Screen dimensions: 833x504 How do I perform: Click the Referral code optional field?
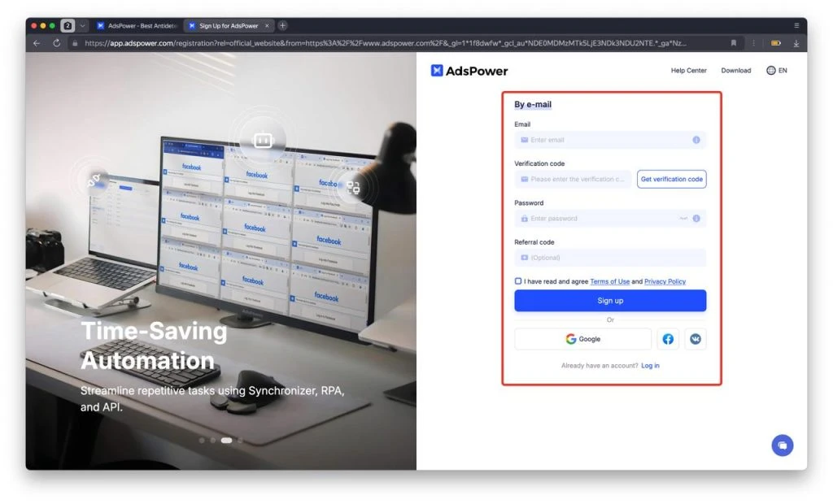[x=610, y=258]
